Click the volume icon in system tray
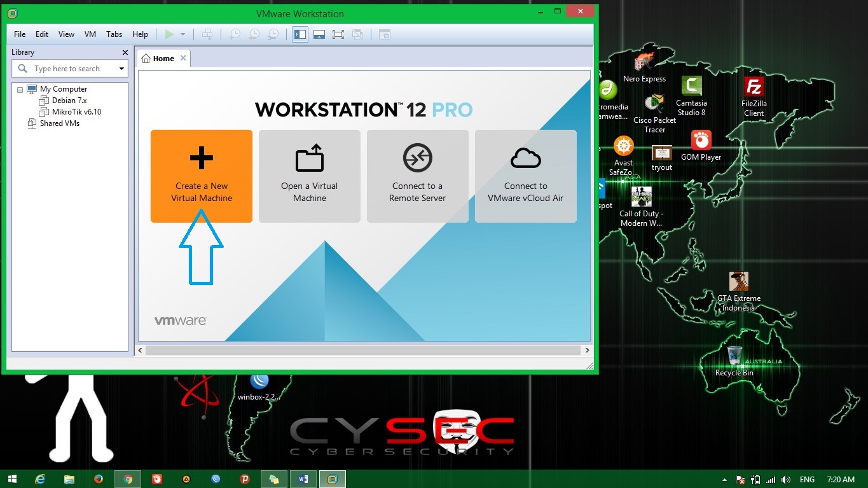868x488 pixels. click(x=787, y=480)
